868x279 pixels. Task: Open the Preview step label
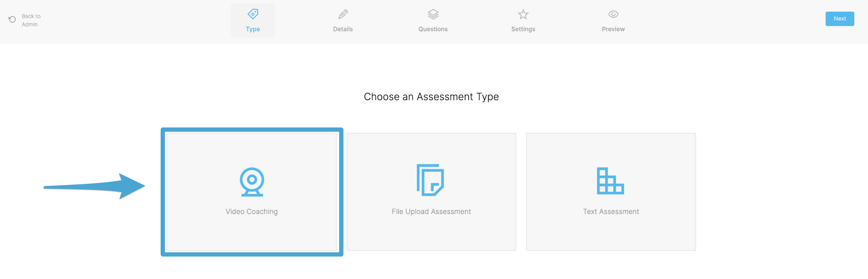coord(613,29)
